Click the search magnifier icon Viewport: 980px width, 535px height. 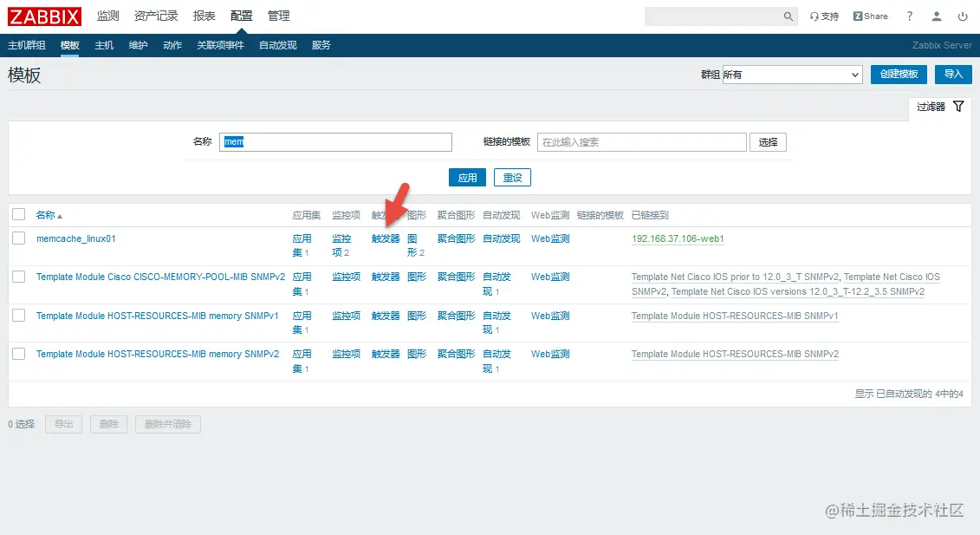[789, 16]
